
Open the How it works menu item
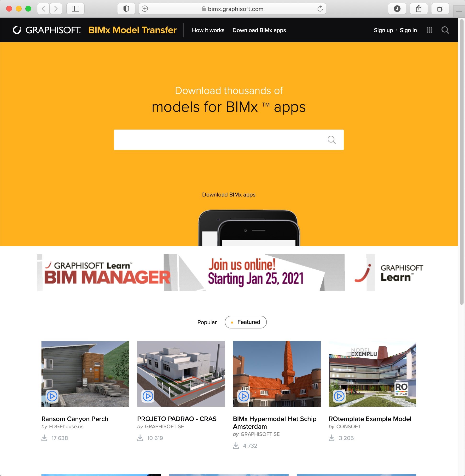coord(208,30)
